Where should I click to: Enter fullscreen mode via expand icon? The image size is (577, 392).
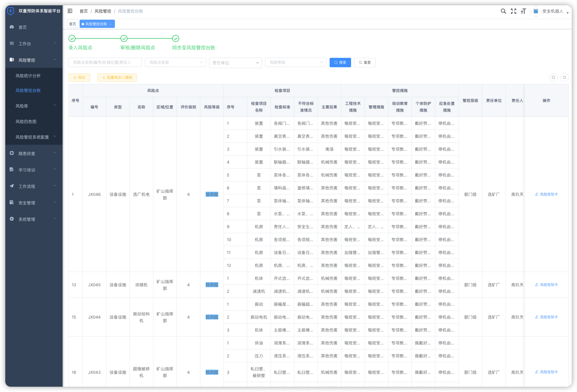(x=514, y=11)
